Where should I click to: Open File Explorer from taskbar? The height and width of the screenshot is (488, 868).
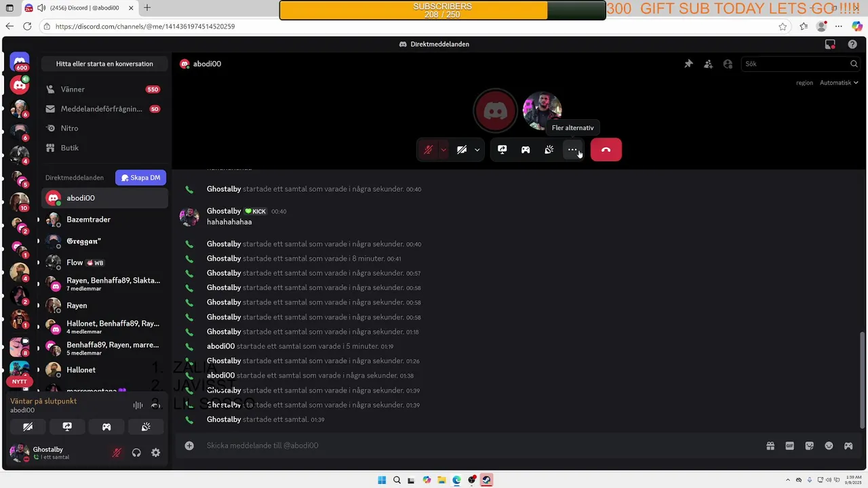tap(441, 480)
